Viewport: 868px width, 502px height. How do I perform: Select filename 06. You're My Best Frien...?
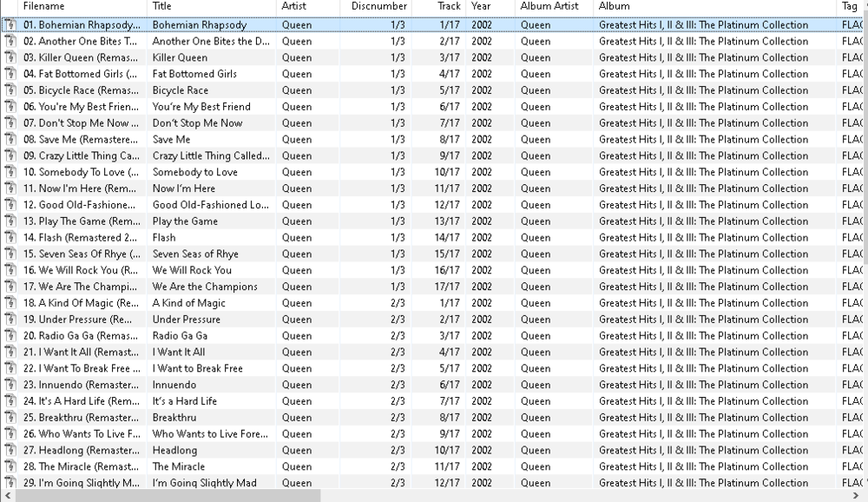[x=81, y=107]
